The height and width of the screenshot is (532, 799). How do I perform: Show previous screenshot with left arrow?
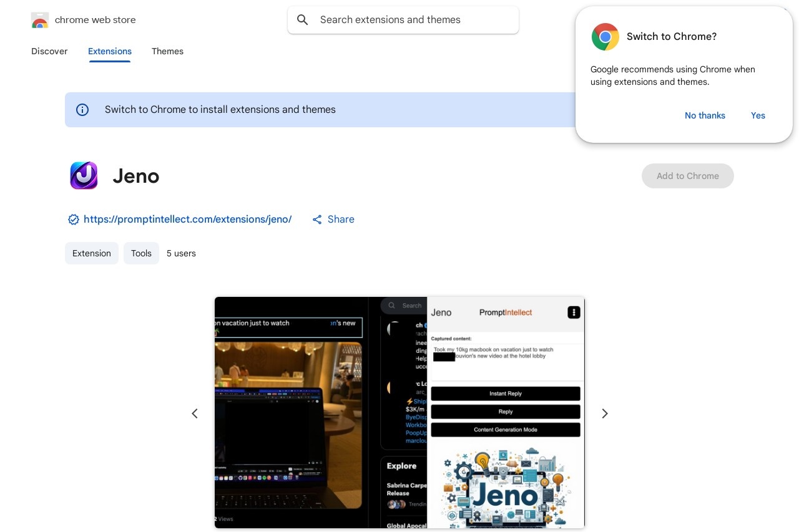point(195,414)
